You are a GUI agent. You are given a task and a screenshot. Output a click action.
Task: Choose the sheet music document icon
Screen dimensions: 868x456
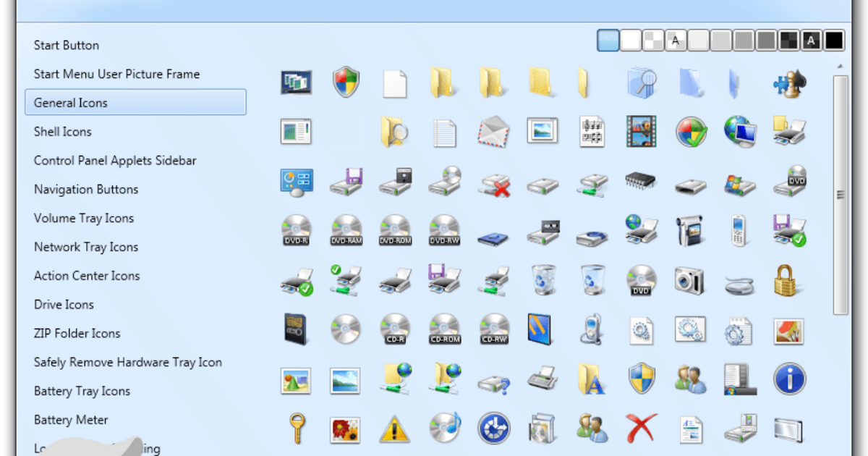click(x=592, y=132)
